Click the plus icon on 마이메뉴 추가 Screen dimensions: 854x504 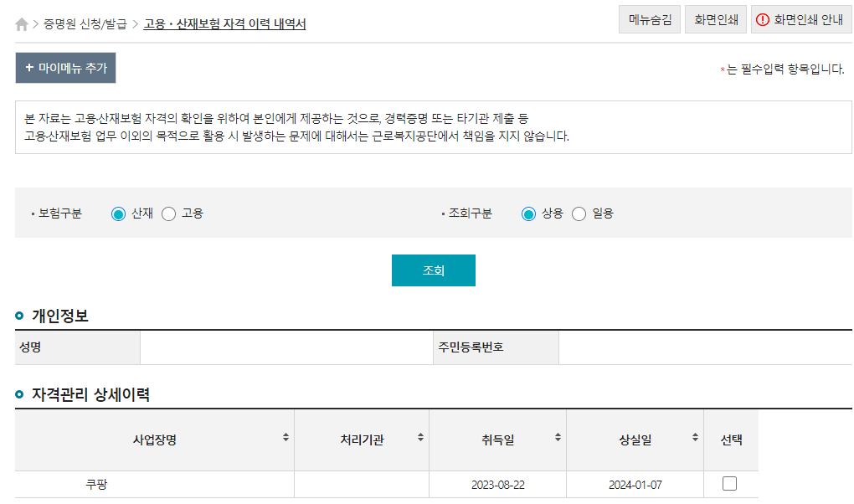[29, 68]
